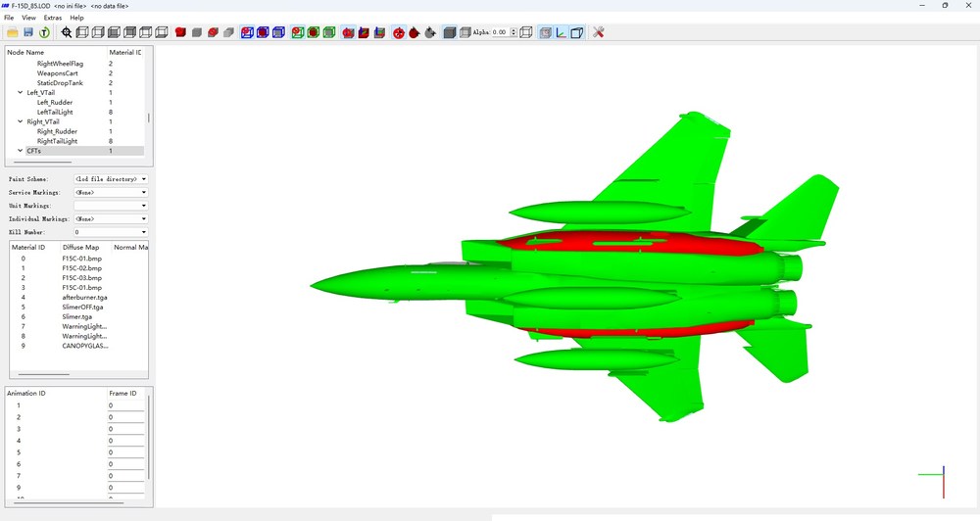Screen dimensions: 980x521
Task: Select the StaticDropTank node
Action: pyautogui.click(x=60, y=83)
